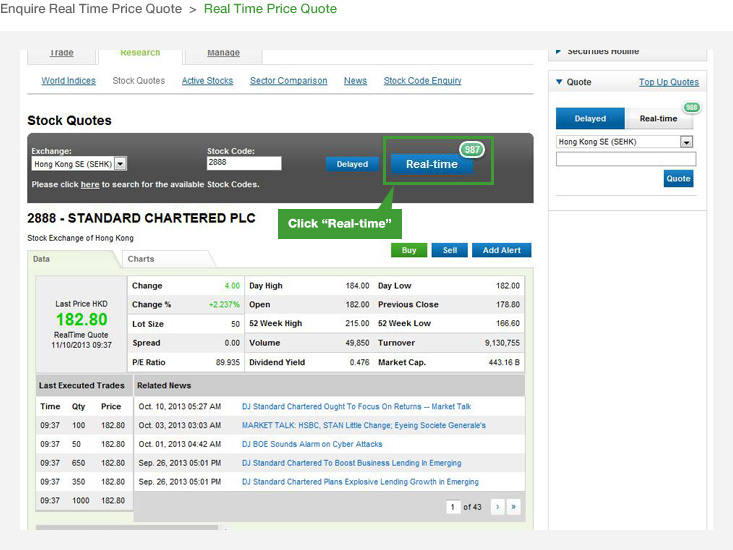Screen dimensions: 733x550
Task: Click the news date 'Oct. 10, 2013 05:27 AM'
Action: tap(180, 407)
